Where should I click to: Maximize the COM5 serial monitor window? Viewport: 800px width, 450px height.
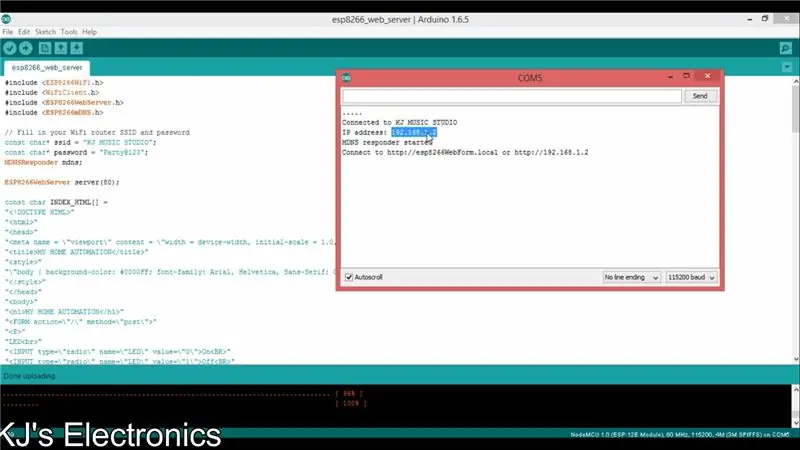686,76
